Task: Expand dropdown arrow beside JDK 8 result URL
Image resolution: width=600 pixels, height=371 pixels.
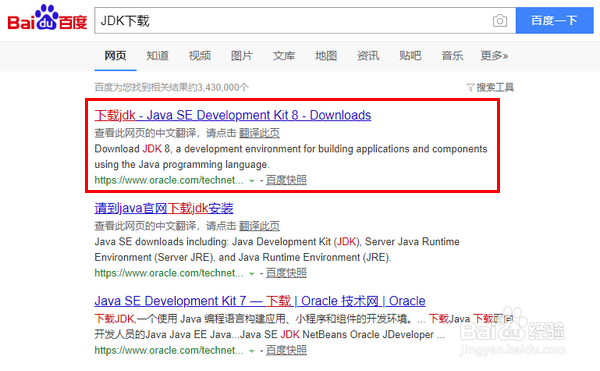Action: click(251, 181)
